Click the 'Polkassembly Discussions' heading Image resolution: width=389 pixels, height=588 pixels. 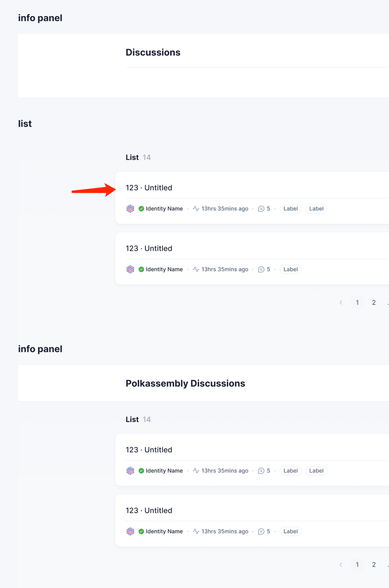click(185, 383)
